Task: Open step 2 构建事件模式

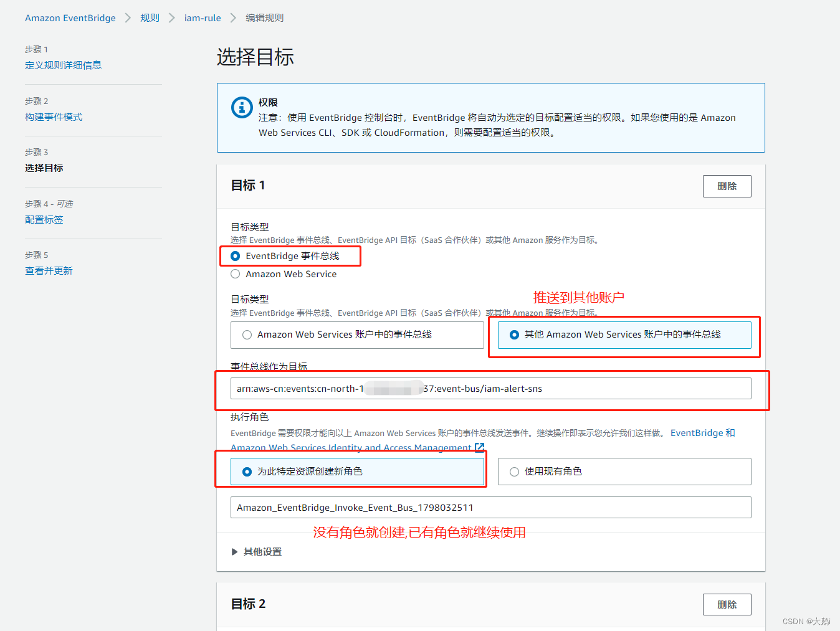Action: coord(54,116)
